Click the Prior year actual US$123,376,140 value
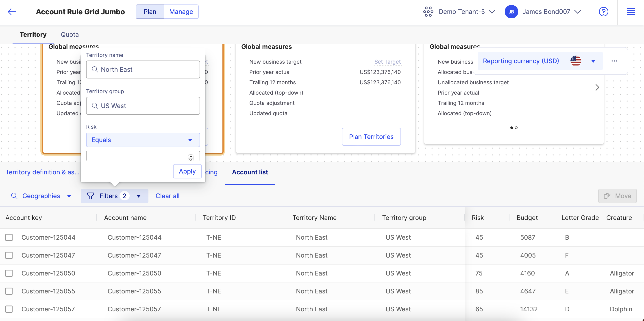 pos(380,72)
